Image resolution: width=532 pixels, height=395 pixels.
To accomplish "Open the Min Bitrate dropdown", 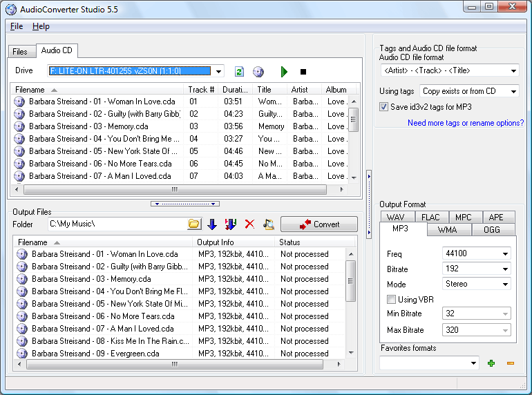I will [505, 314].
